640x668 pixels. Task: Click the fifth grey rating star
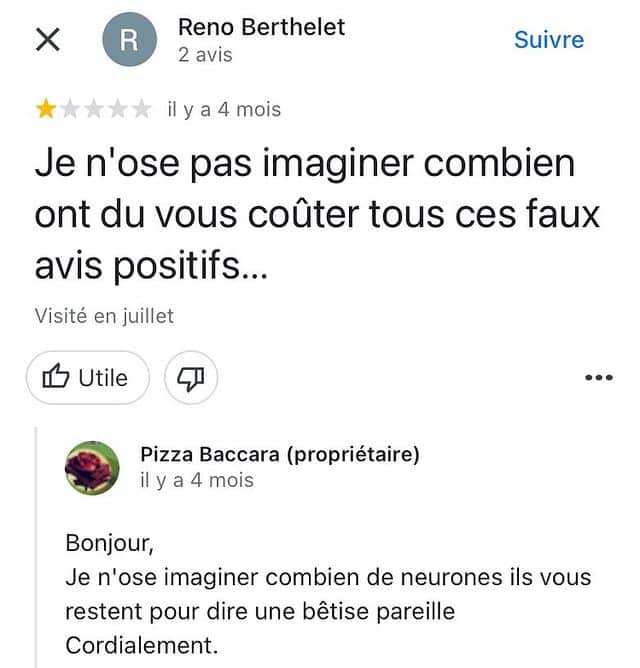142,109
